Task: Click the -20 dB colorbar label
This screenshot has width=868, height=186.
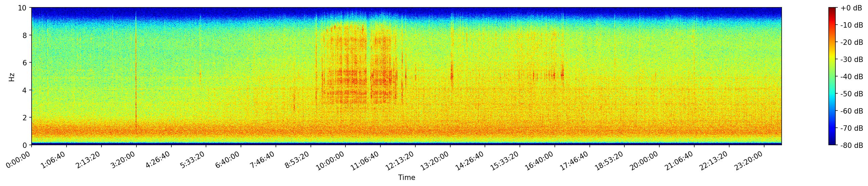Action: 852,42
